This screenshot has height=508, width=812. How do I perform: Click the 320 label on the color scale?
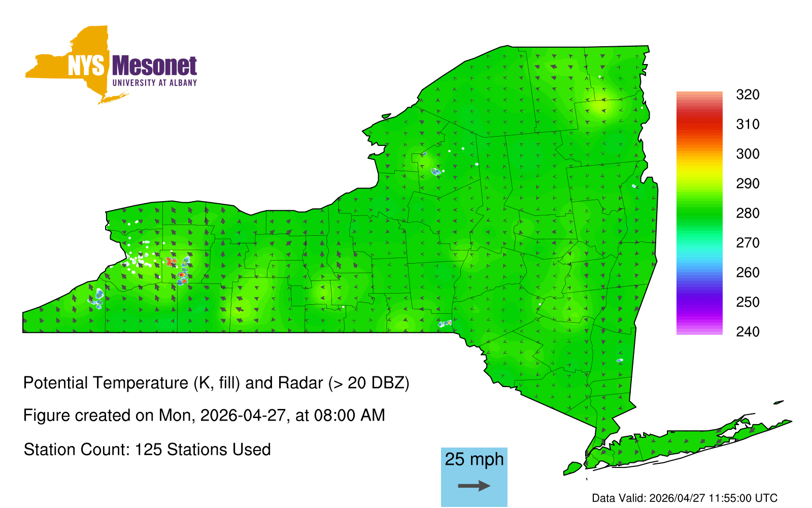[747, 95]
